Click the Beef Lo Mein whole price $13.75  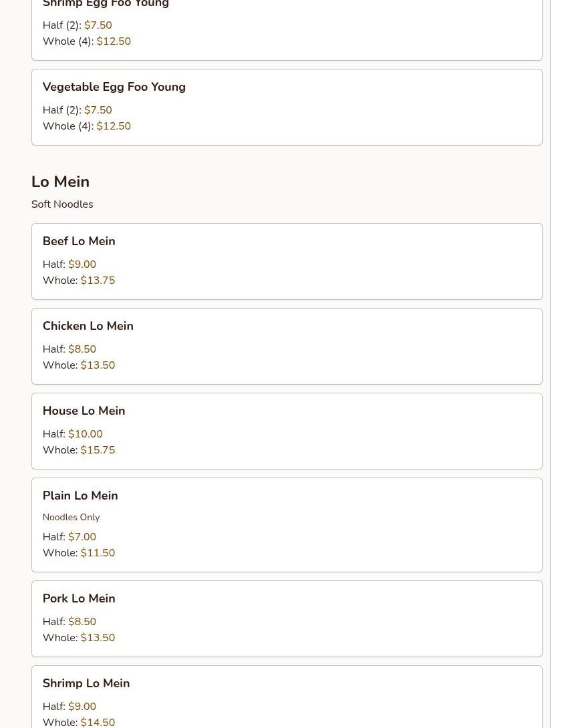tap(98, 281)
